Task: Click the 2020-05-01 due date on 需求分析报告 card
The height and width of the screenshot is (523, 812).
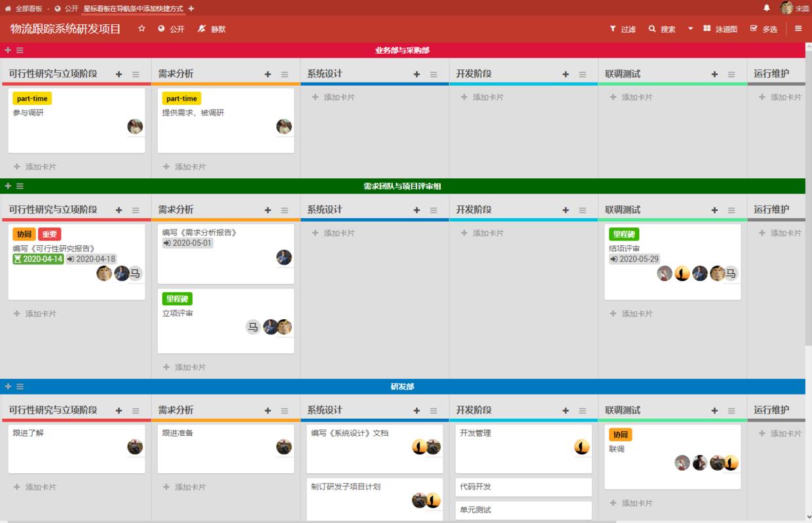Action: (x=188, y=242)
